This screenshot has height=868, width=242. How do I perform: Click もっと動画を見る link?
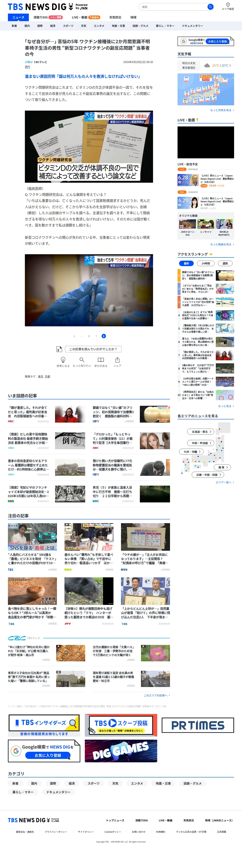(222, 244)
